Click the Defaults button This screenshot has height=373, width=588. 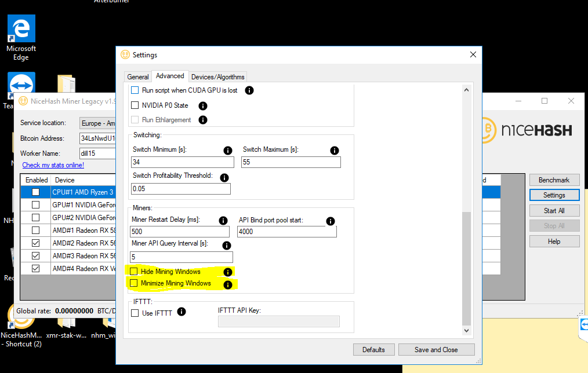tap(373, 349)
